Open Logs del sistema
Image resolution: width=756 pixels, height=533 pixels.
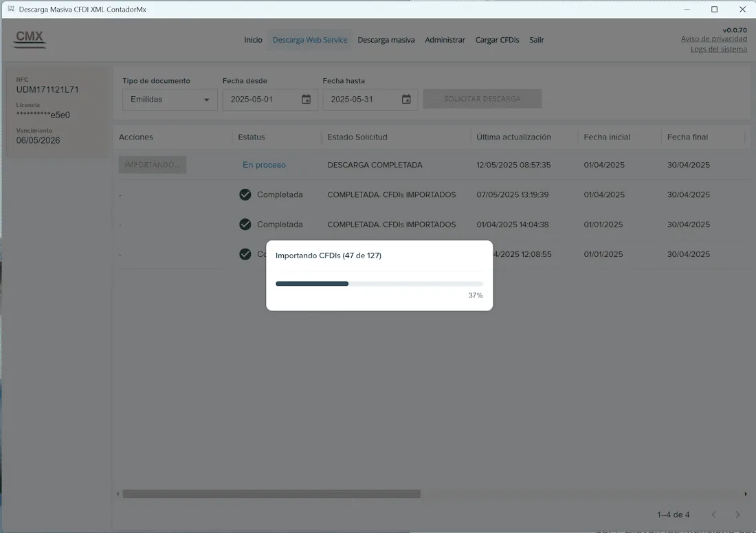coord(718,49)
